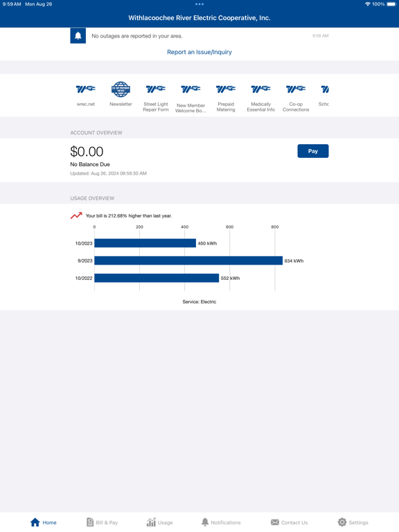Open the Settings tab
Image resolution: width=399 pixels, height=532 pixels.
353,522
